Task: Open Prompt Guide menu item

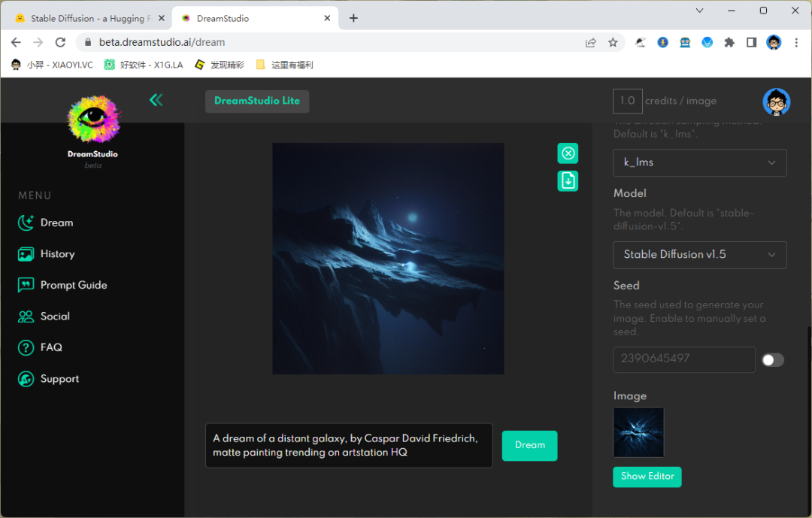Action: point(74,285)
